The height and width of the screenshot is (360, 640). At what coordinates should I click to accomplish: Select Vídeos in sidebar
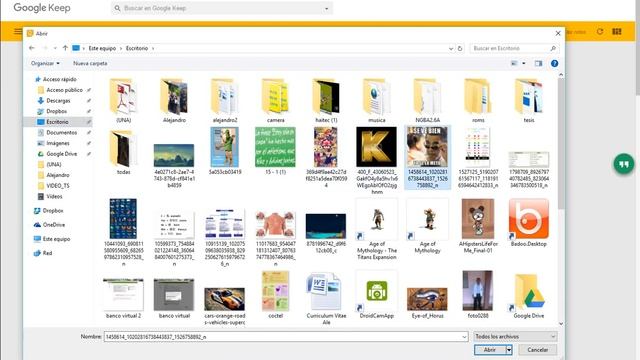coord(54,196)
